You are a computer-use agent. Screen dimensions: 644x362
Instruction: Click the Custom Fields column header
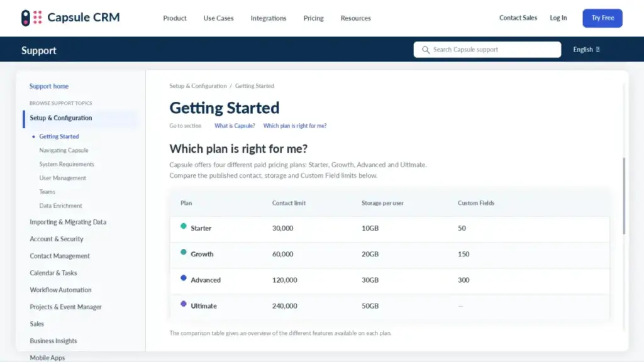[476, 203]
